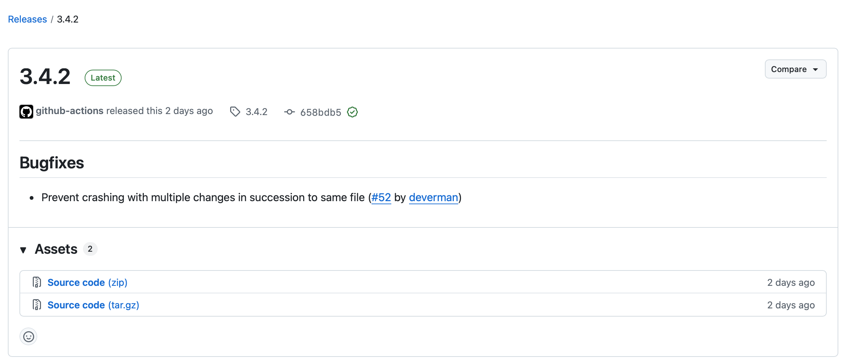Click the zip file icon for Source code
This screenshot has width=868, height=362.
coord(37,282)
